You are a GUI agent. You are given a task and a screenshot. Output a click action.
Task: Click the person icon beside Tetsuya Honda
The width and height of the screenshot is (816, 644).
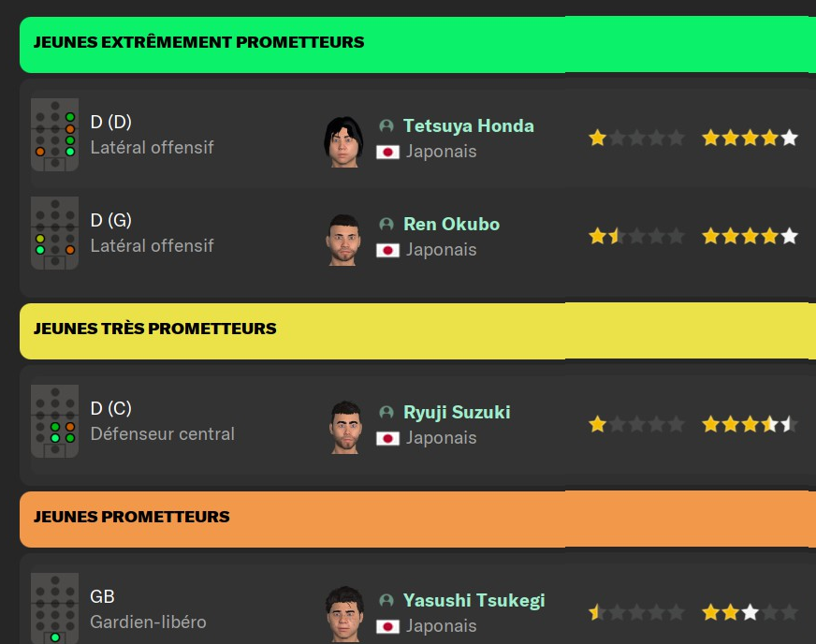[386, 125]
